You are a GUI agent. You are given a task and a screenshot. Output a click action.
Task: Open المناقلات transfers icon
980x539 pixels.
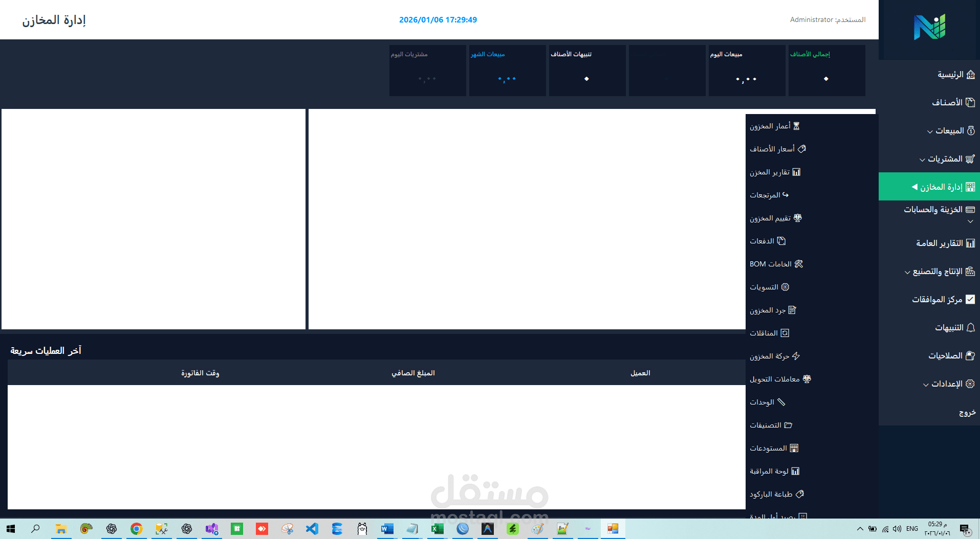(x=785, y=333)
